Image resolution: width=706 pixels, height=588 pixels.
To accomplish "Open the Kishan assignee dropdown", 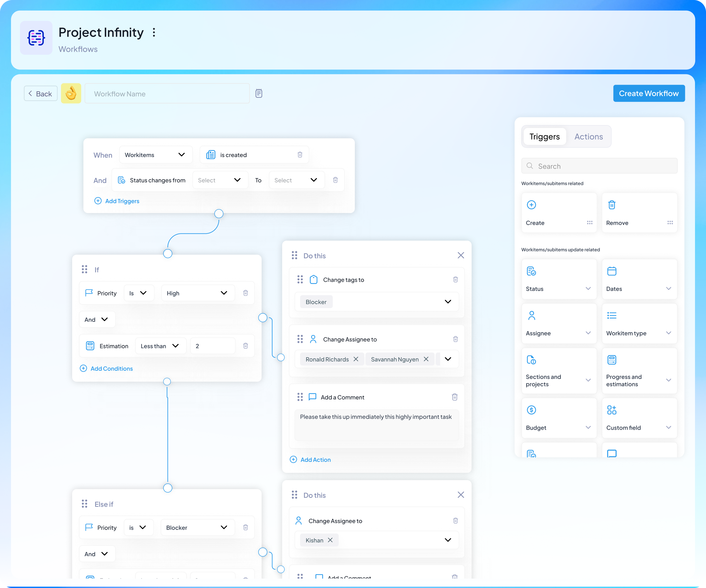I will (377, 540).
